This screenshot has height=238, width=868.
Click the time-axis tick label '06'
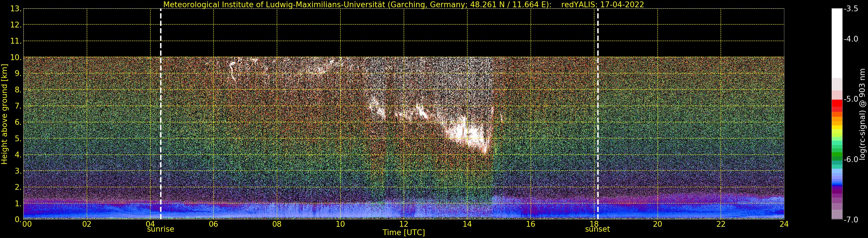click(214, 224)
